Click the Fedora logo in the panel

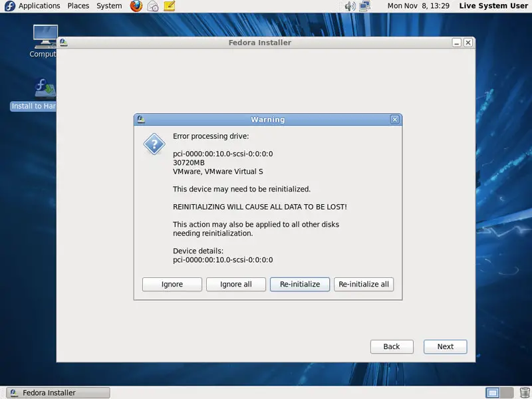pos(9,6)
